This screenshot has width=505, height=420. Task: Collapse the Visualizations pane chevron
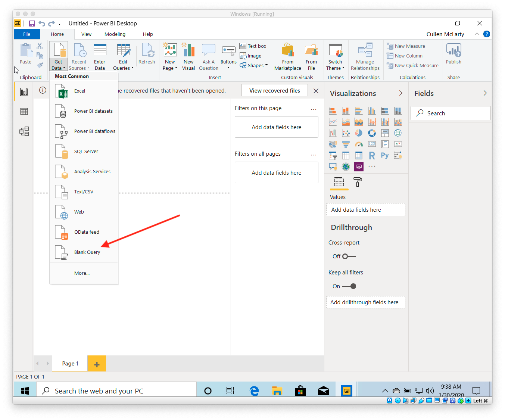401,93
